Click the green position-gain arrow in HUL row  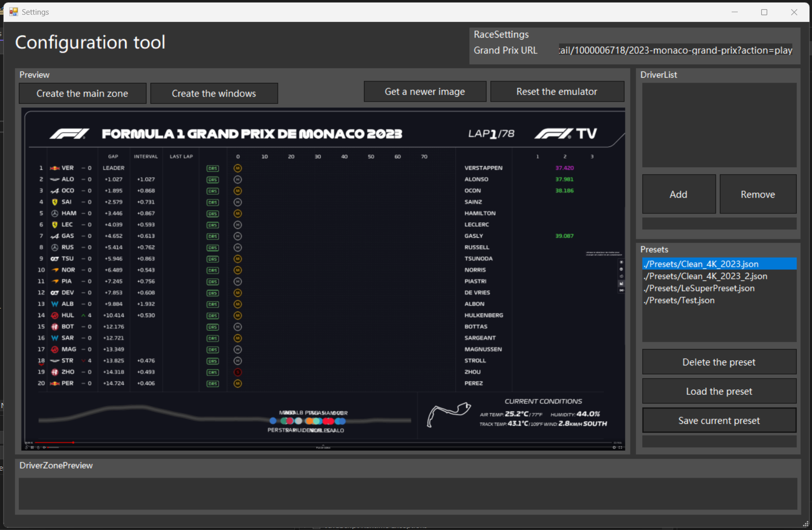coord(83,316)
